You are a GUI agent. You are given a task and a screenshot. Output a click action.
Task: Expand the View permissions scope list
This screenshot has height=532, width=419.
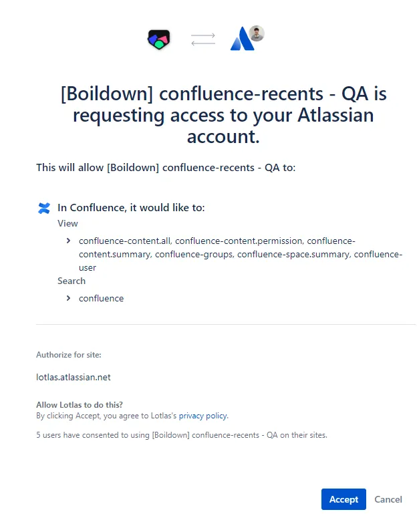pyautogui.click(x=69, y=241)
